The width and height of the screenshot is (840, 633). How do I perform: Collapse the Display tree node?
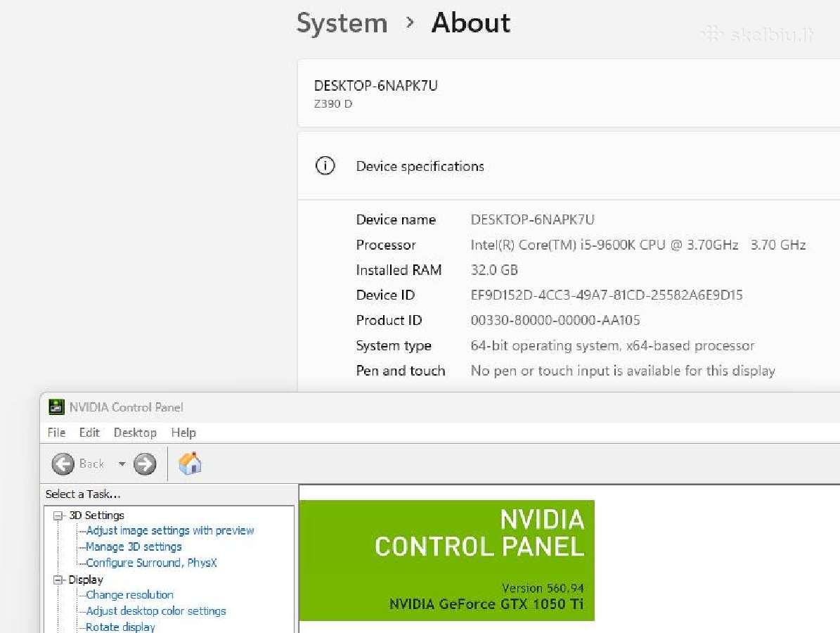point(58,580)
